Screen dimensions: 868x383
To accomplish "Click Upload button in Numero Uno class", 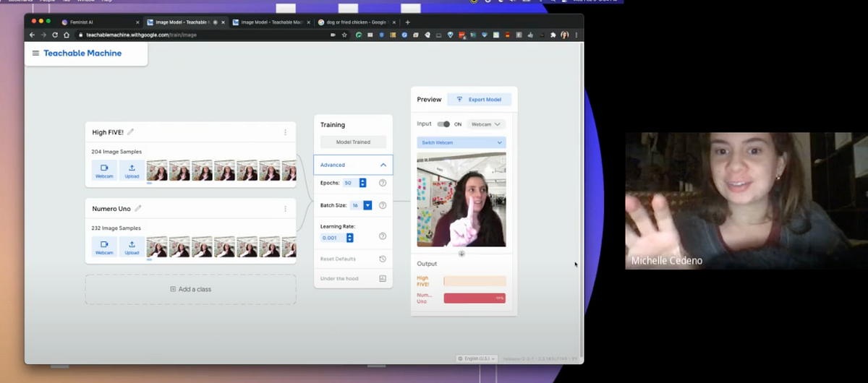I will click(x=132, y=246).
